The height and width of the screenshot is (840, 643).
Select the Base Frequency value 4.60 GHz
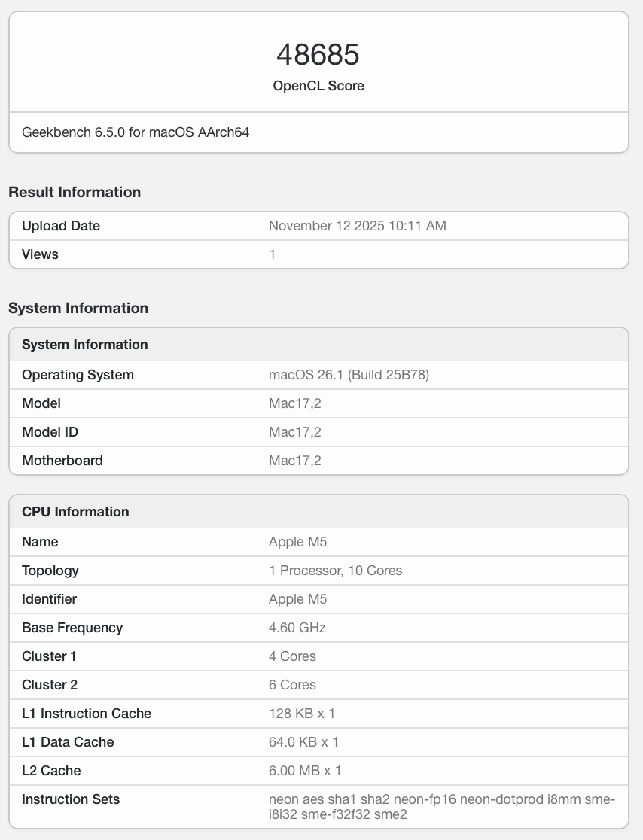point(297,628)
